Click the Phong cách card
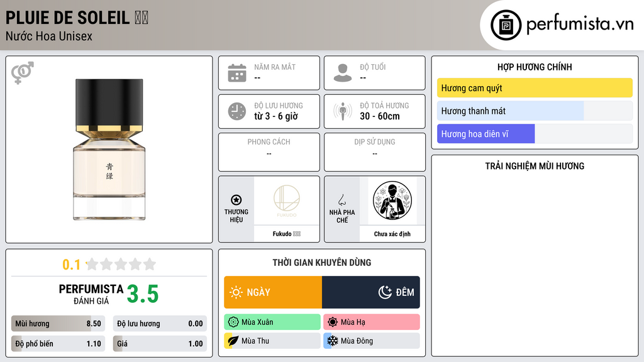The height and width of the screenshot is (362, 644). click(269, 152)
